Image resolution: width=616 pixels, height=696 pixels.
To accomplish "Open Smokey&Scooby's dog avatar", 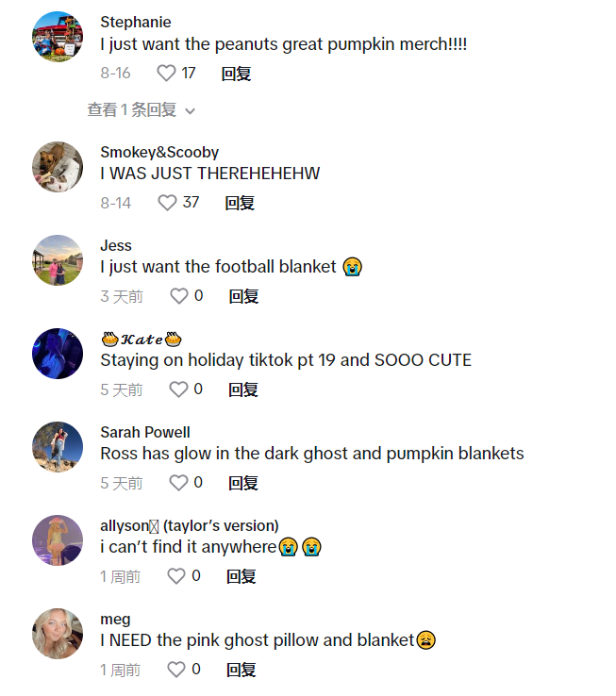I will (58, 167).
